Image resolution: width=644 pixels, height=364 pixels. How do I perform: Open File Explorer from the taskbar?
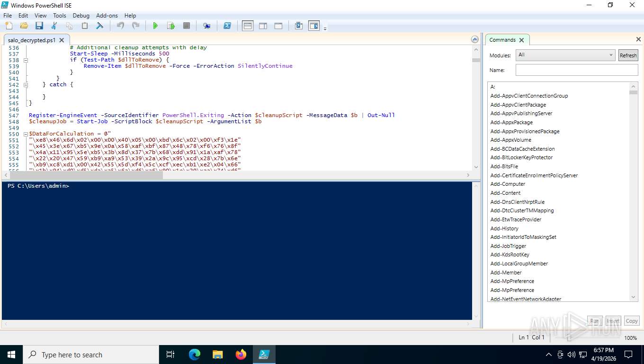(x=217, y=355)
